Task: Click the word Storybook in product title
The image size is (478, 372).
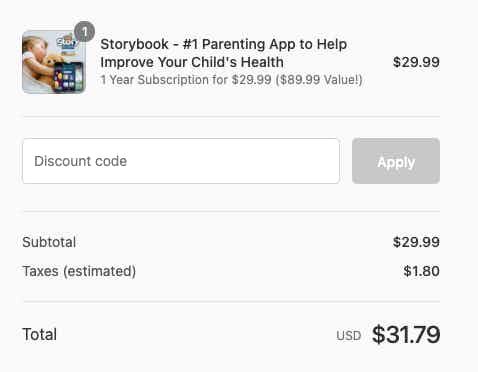Action: 134,44
